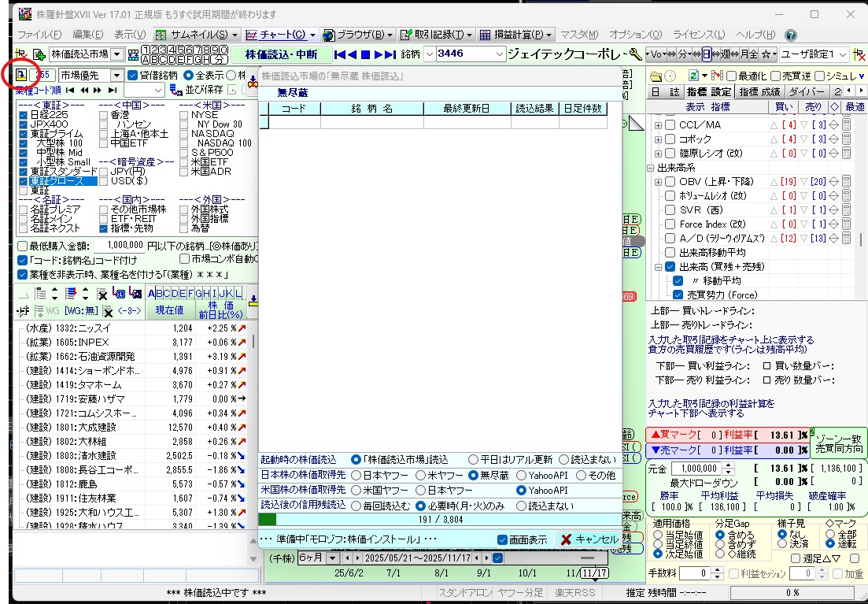Image resolution: width=868 pixels, height=604 pixels.
Task: Expand the OBV (上昇・下降) tree node
Action: 658,182
